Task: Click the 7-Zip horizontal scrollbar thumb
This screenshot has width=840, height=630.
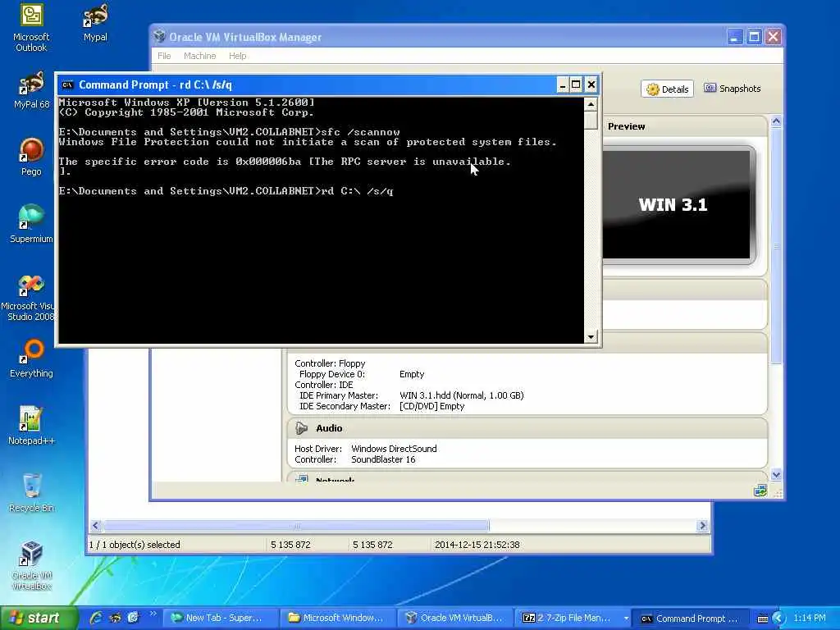Action: coord(296,526)
